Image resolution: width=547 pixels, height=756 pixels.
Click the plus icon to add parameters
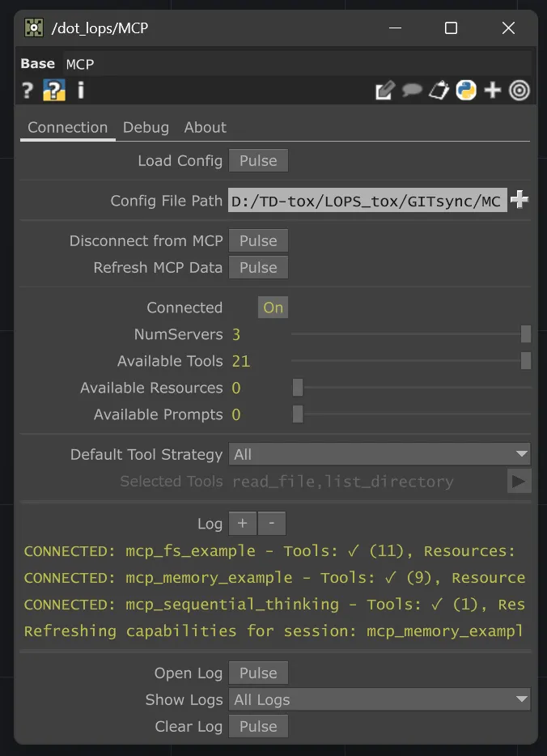tap(493, 91)
